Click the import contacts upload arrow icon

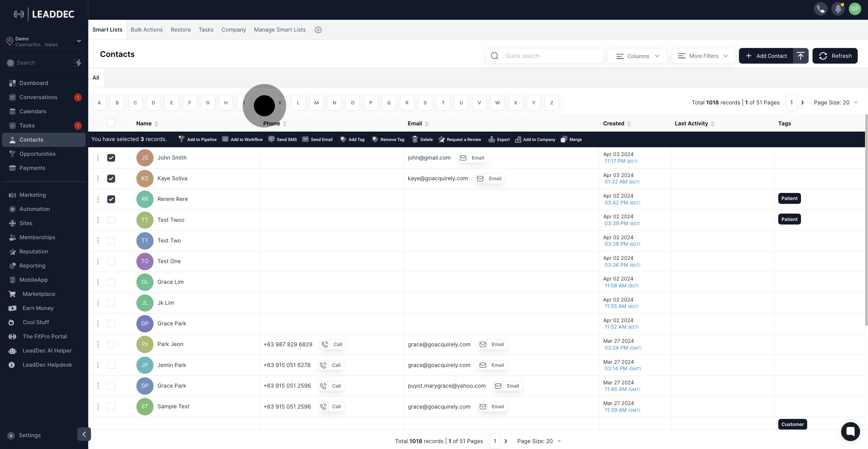801,56
